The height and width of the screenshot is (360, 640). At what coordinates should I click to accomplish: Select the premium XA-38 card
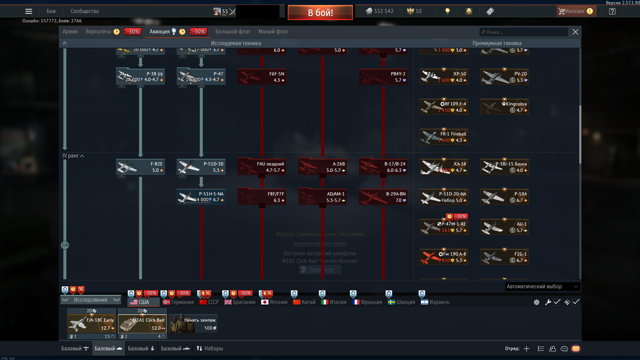tap(444, 167)
